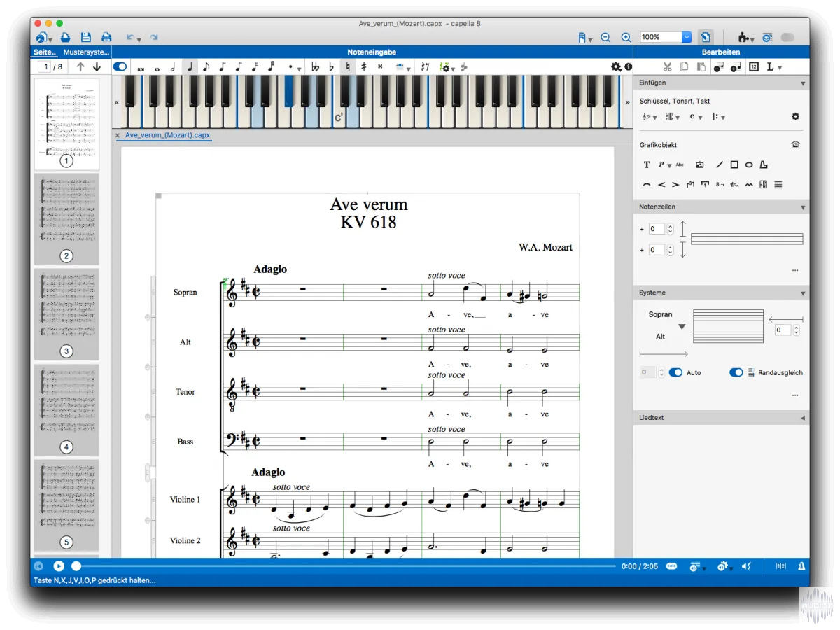Select the double flat accidental

(316, 66)
